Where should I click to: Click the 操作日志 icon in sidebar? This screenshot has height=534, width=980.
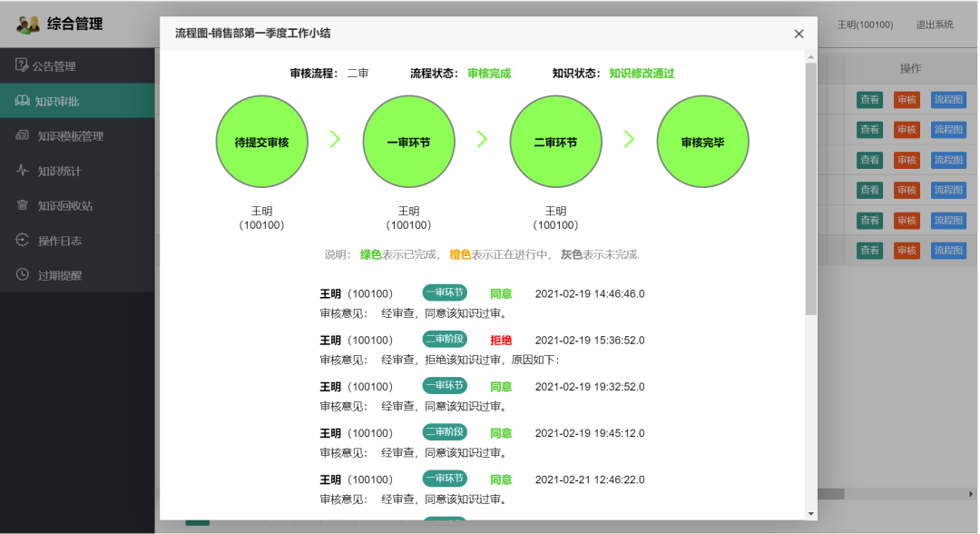(23, 240)
